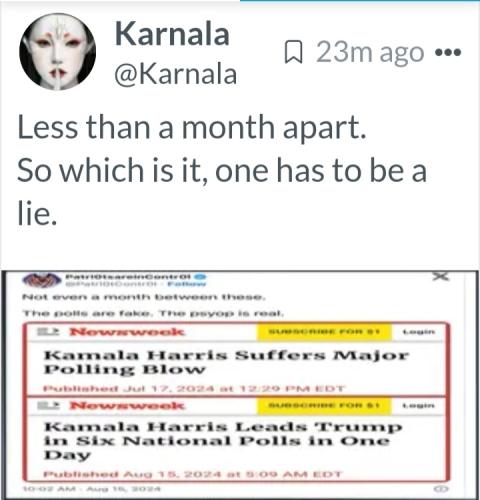
Task: Click the 23m ago timestamp
Action: (370, 52)
